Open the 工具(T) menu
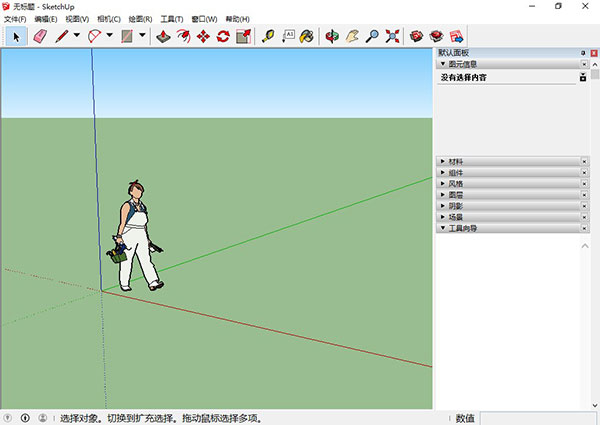The width and height of the screenshot is (600, 425). coord(172,19)
